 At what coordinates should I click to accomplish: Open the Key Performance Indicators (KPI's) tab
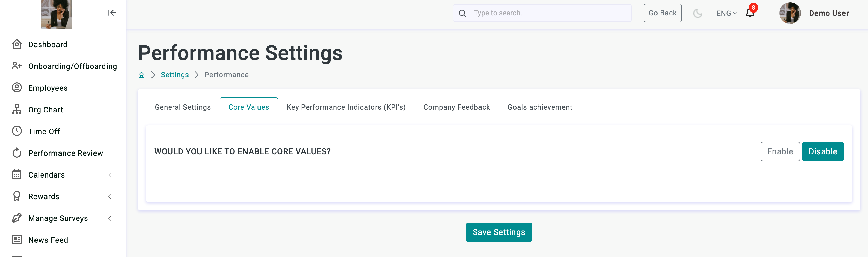346,107
